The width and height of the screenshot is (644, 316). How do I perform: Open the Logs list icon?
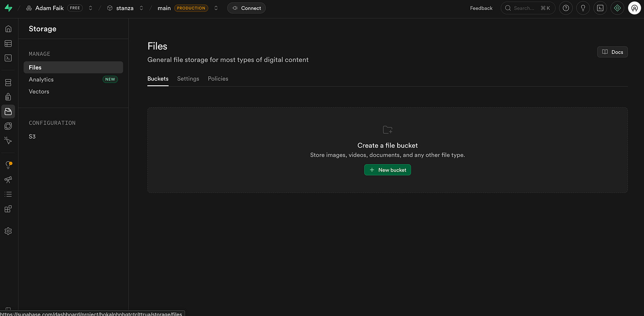point(8,194)
